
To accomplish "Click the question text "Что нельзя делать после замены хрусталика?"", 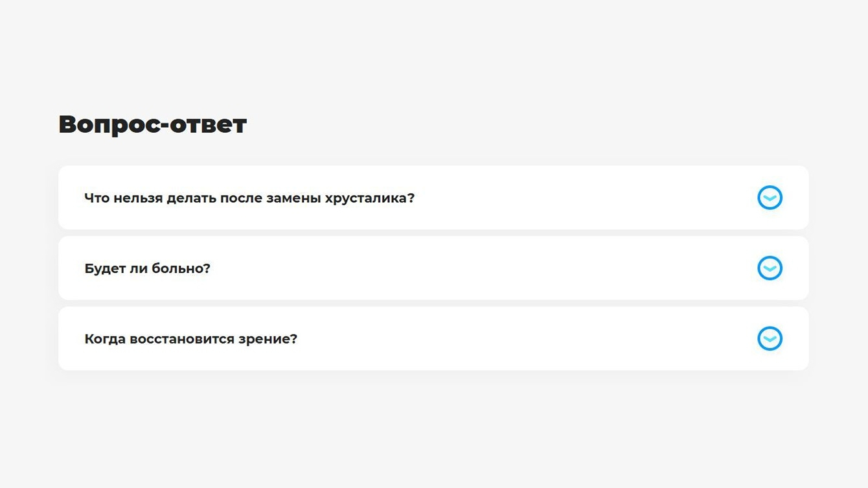I will (x=249, y=198).
